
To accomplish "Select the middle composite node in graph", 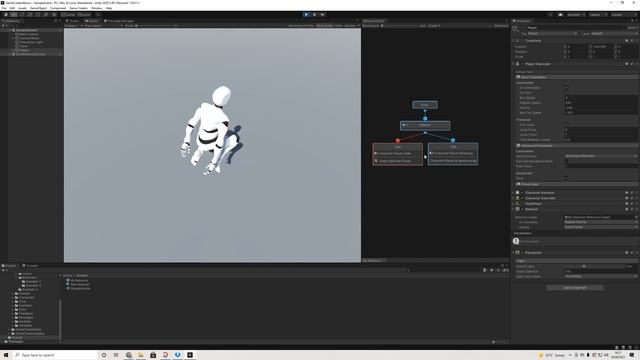I will (425, 125).
